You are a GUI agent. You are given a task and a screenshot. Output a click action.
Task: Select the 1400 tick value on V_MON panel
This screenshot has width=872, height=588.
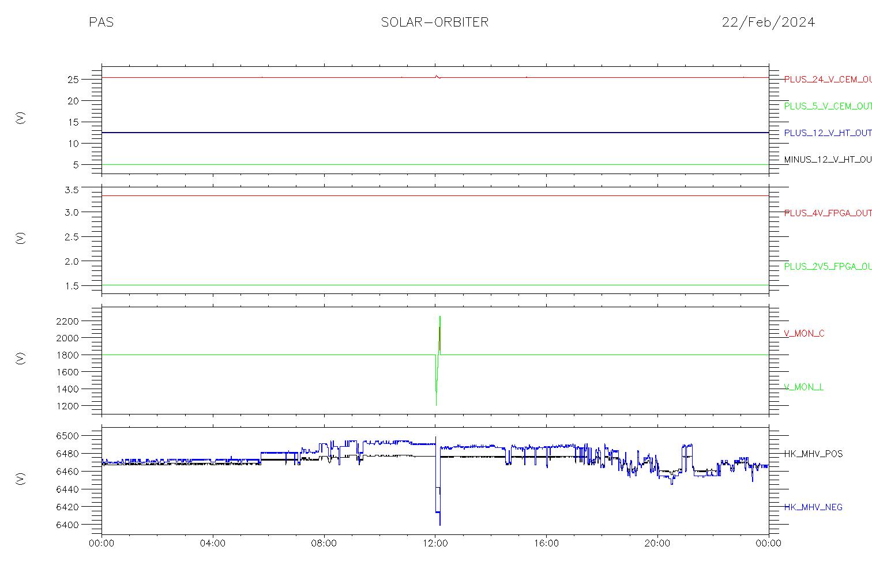tap(67, 389)
